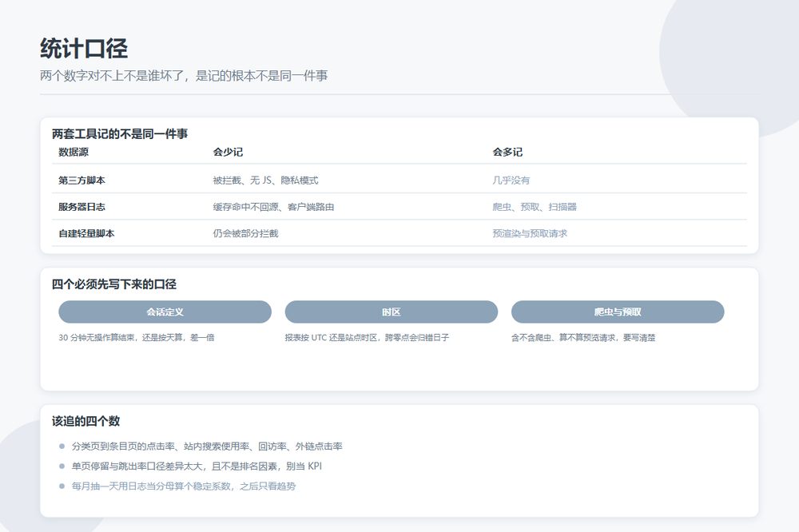Click the cell 被拦截、无 JS、隐私模式
The image size is (799, 532).
tap(265, 181)
